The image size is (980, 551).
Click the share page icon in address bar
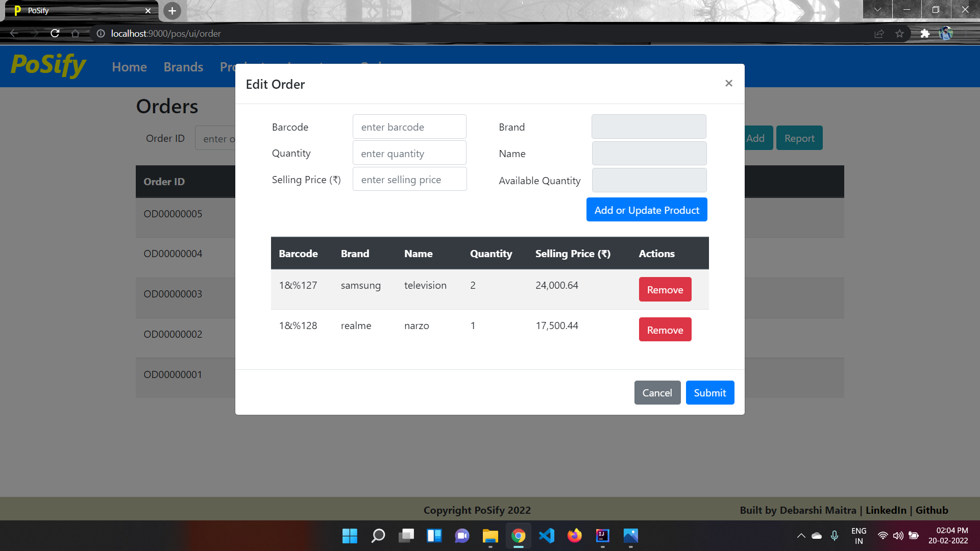click(x=879, y=34)
